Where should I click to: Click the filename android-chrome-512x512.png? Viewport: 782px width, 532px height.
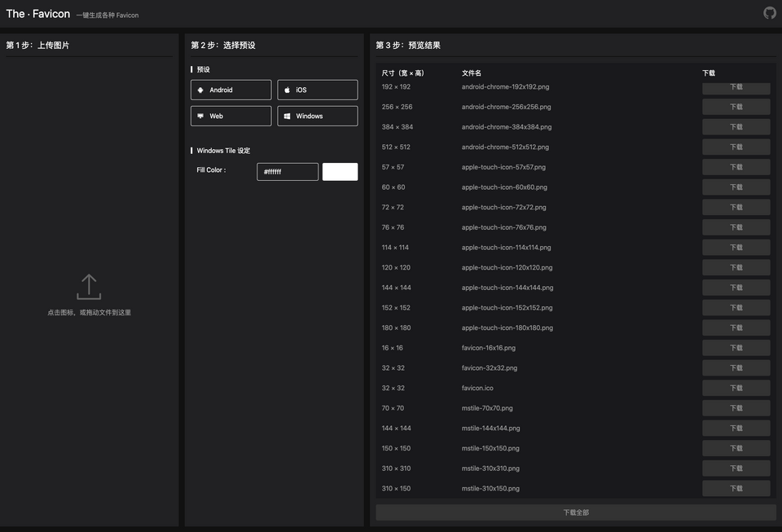(x=505, y=147)
